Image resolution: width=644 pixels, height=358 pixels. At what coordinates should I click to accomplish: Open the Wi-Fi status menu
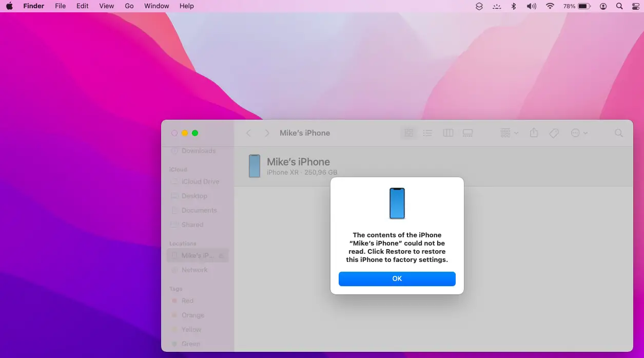550,6
